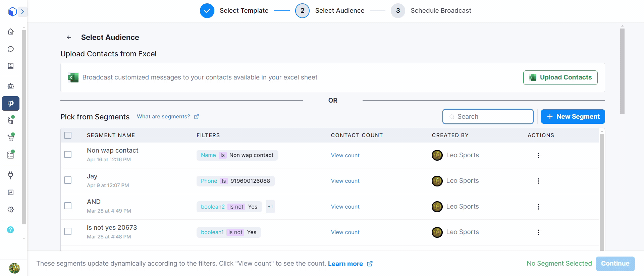
Task: Open the Home icon in sidebar
Action: (x=11, y=32)
